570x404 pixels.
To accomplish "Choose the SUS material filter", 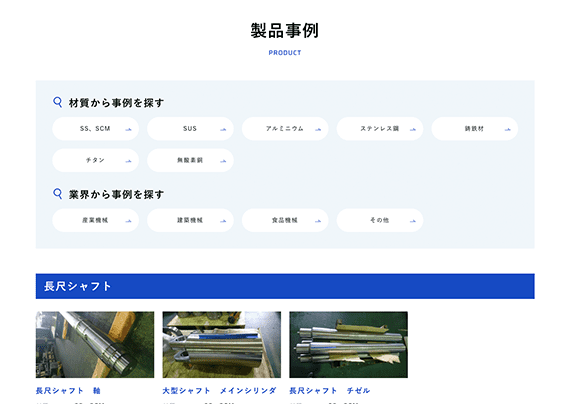I will pyautogui.click(x=190, y=129).
